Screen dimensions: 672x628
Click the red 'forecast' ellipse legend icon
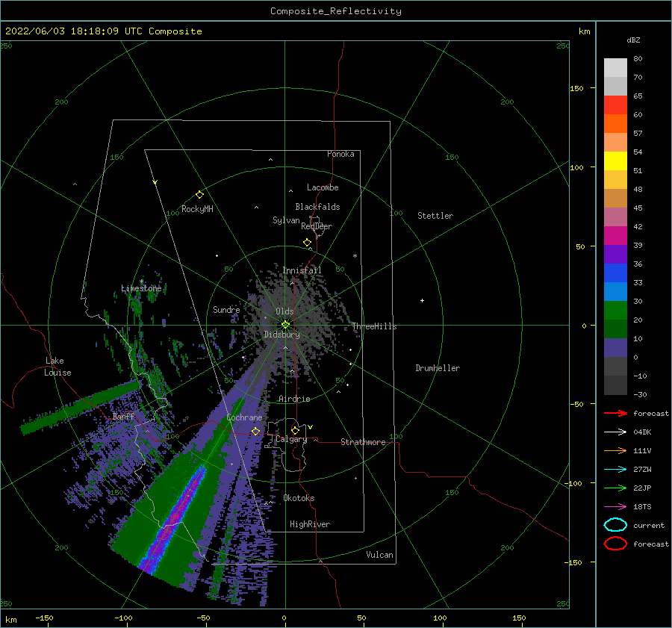point(615,544)
